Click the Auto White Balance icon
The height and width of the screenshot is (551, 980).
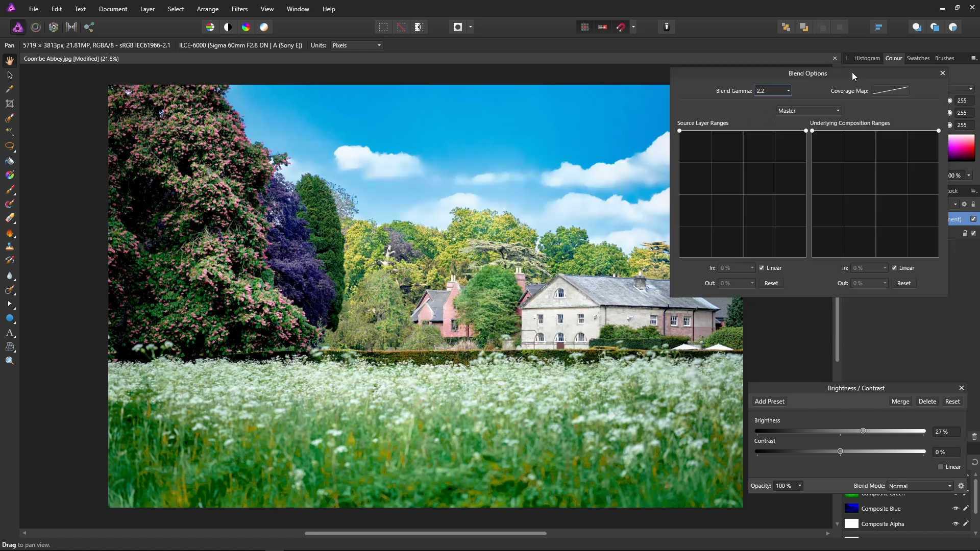pos(264,27)
